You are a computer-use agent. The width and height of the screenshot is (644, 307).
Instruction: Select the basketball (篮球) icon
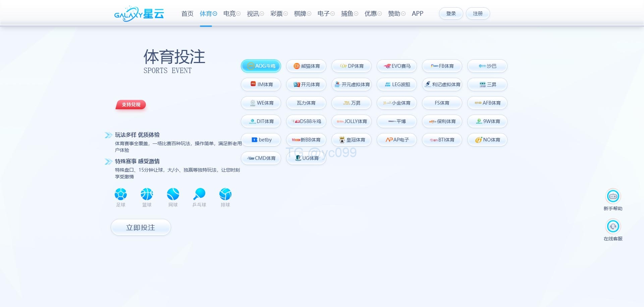(x=147, y=194)
